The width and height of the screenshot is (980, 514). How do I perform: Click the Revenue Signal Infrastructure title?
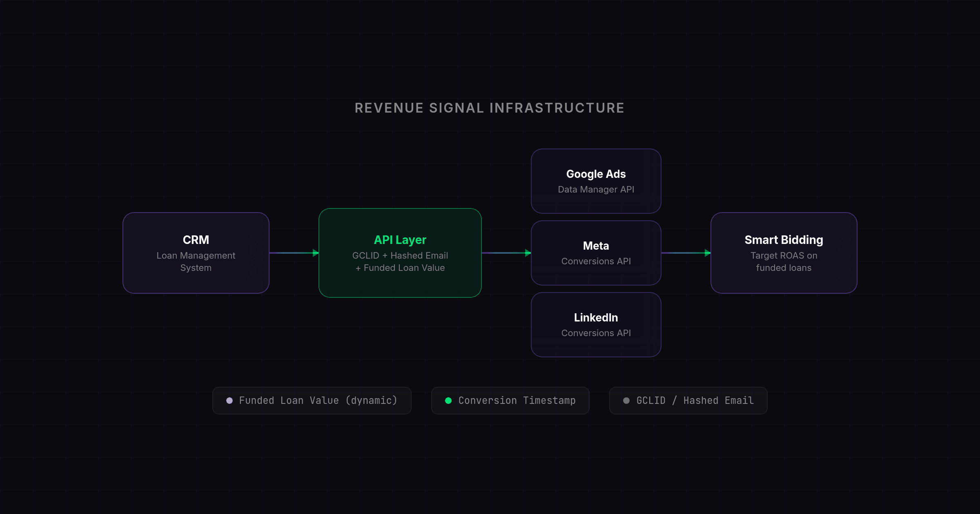pos(490,108)
